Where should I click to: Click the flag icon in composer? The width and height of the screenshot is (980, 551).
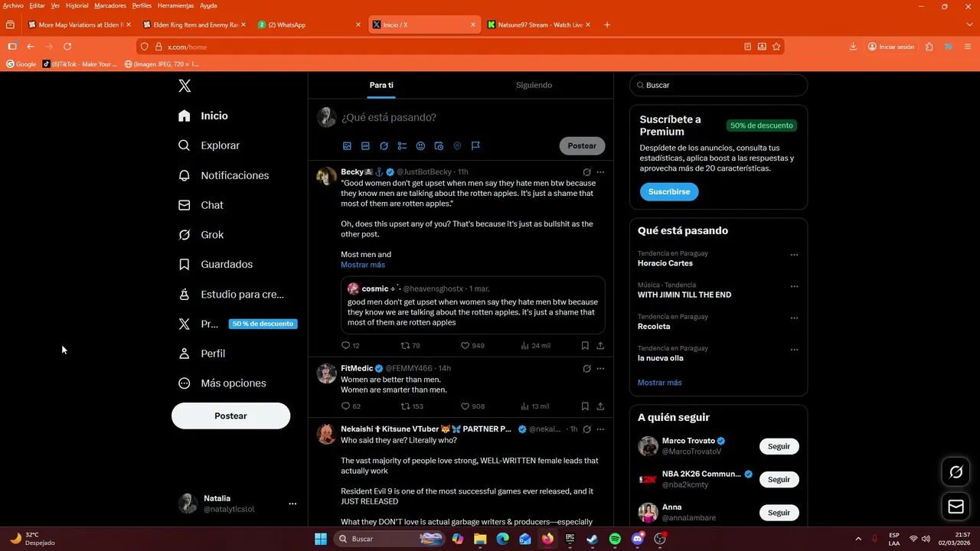click(x=475, y=145)
